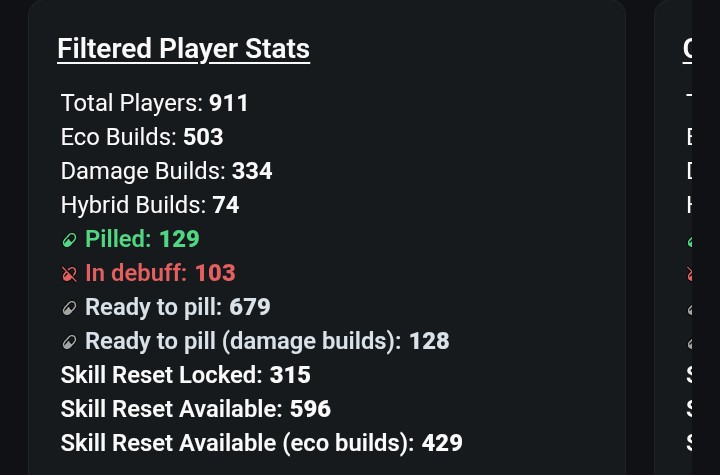Screen dimensions: 720x475
Task: Click the cut-off red debuff icon in right card
Action: tap(690, 275)
